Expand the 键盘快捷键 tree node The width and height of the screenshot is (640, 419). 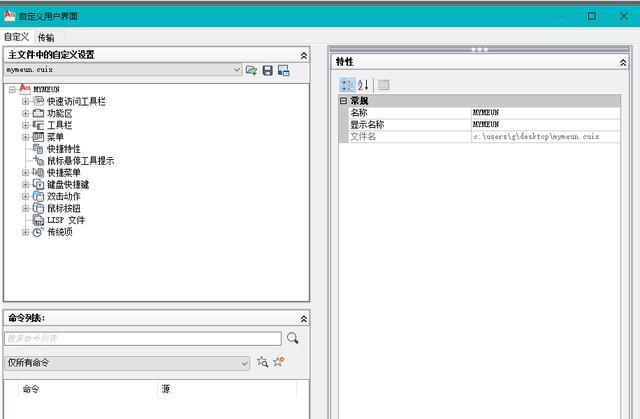point(25,184)
